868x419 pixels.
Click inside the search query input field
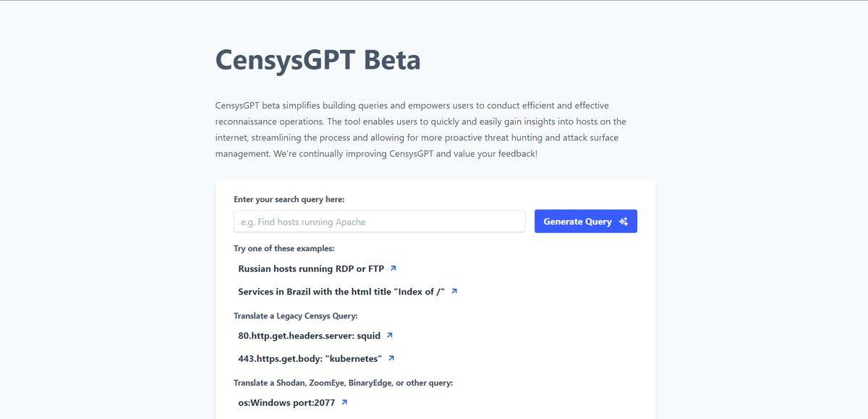pyautogui.click(x=379, y=221)
